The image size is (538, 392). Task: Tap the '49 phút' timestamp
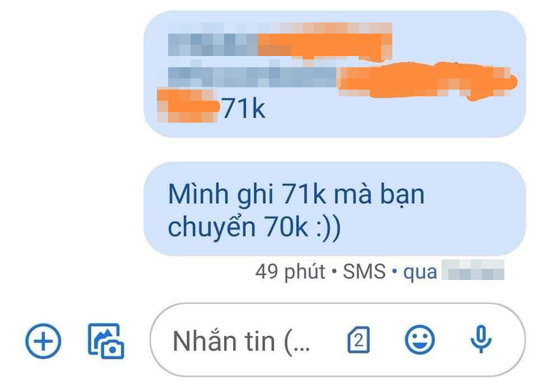[x=290, y=272]
